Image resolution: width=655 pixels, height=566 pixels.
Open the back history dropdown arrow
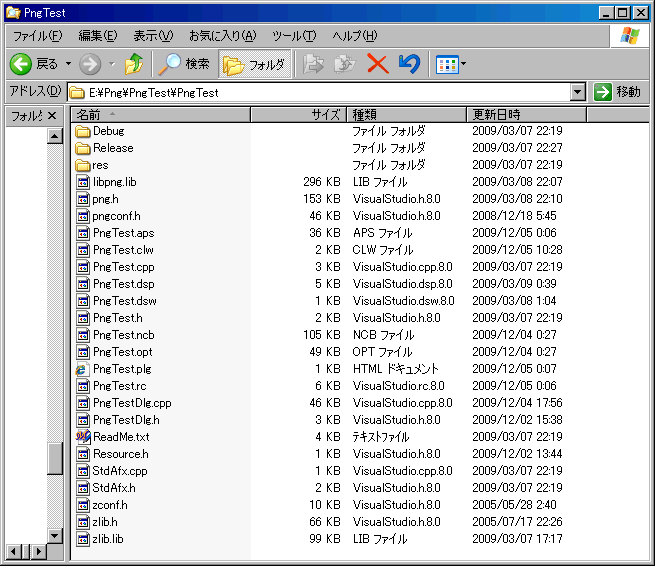69,64
